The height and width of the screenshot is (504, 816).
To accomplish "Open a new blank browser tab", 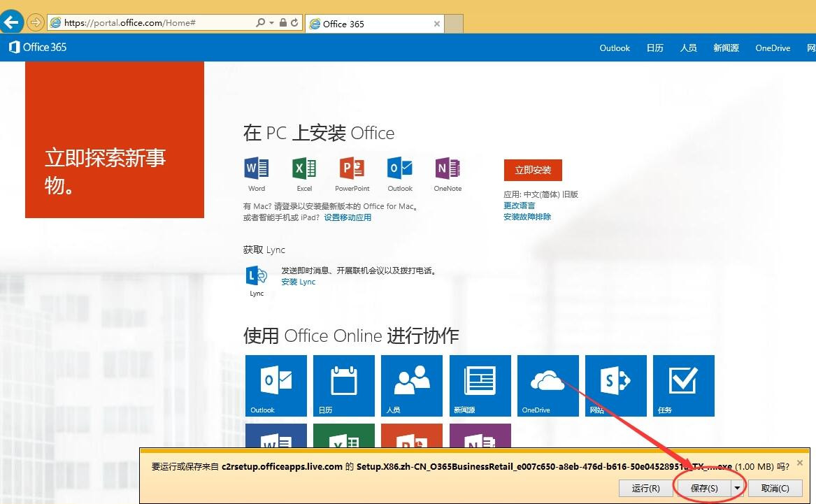I will (x=454, y=24).
